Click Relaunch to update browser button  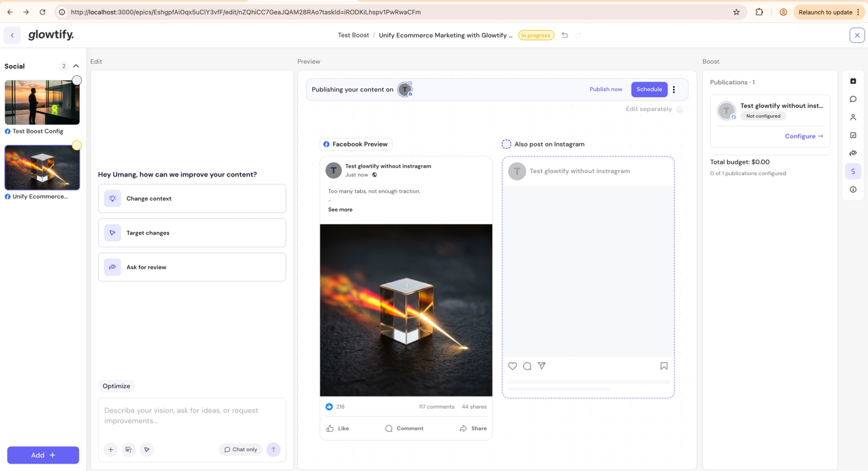pos(829,12)
